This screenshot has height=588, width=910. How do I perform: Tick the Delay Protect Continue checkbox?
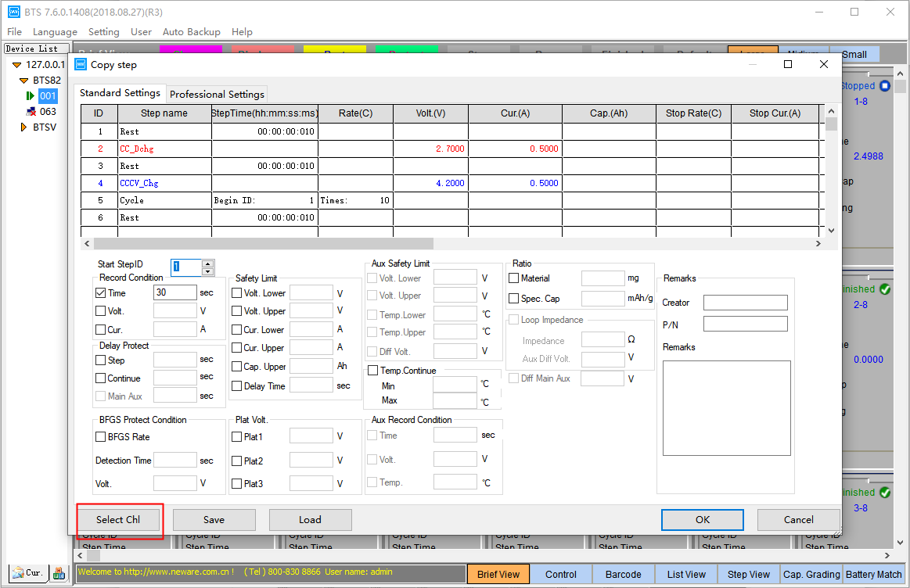click(100, 378)
